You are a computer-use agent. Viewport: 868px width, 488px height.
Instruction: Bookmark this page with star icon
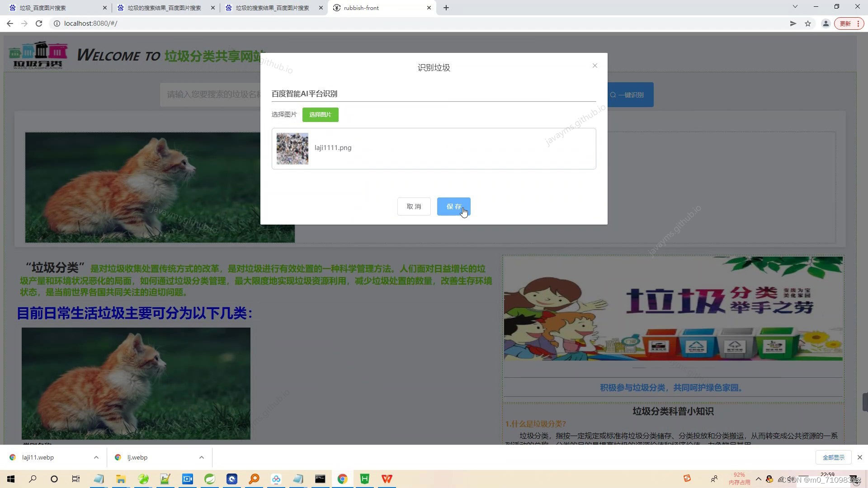[808, 23]
